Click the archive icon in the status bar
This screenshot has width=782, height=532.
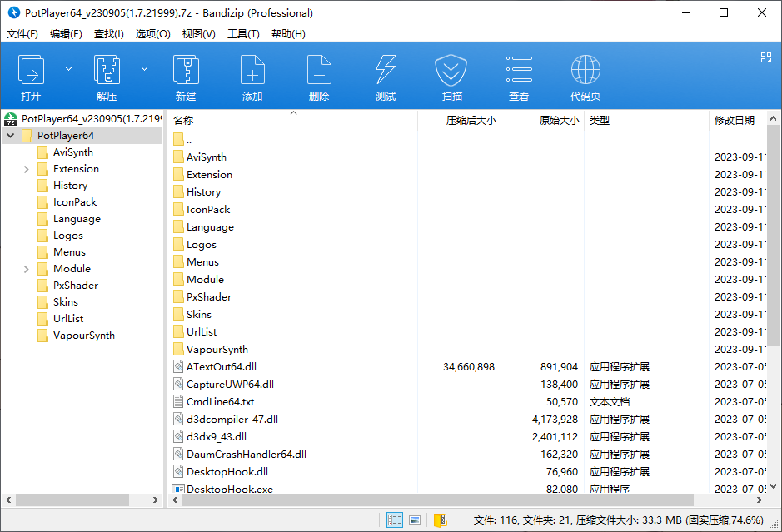coord(440,519)
